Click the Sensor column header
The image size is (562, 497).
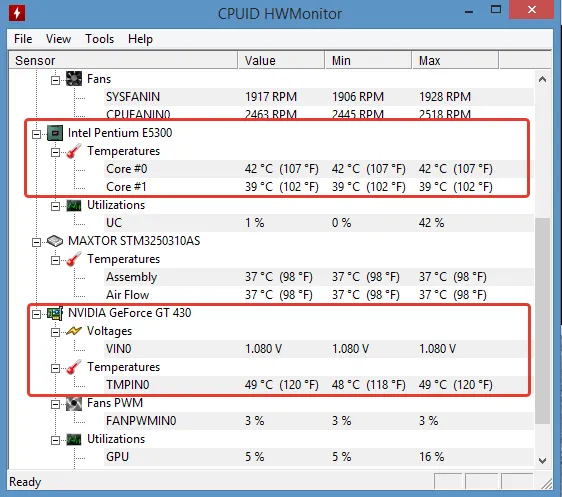pyautogui.click(x=123, y=60)
